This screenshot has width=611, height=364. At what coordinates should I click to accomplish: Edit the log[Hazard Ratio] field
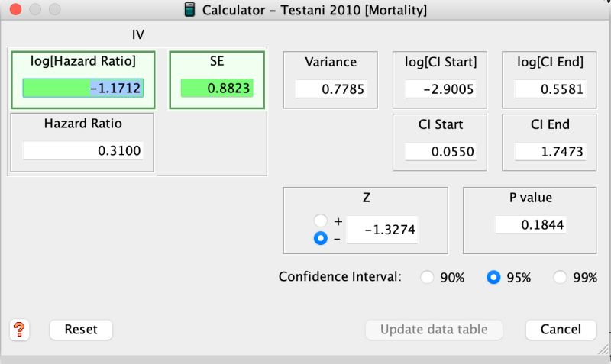pyautogui.click(x=83, y=88)
